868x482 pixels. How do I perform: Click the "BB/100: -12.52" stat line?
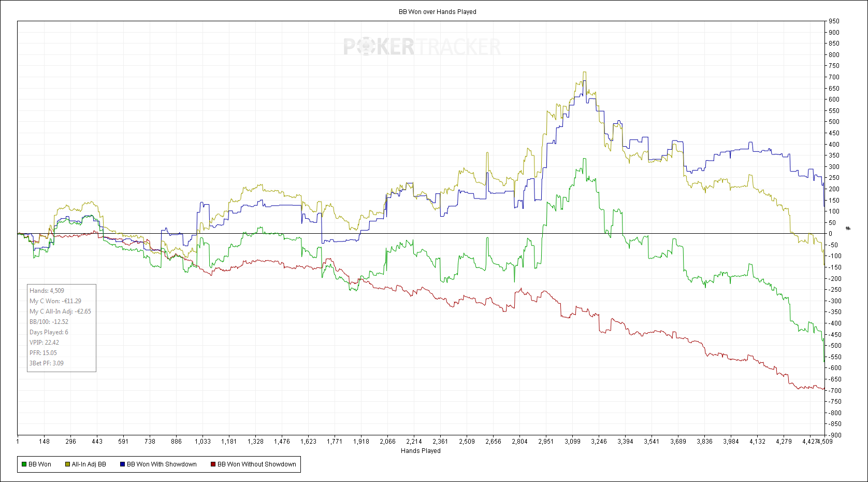point(49,322)
